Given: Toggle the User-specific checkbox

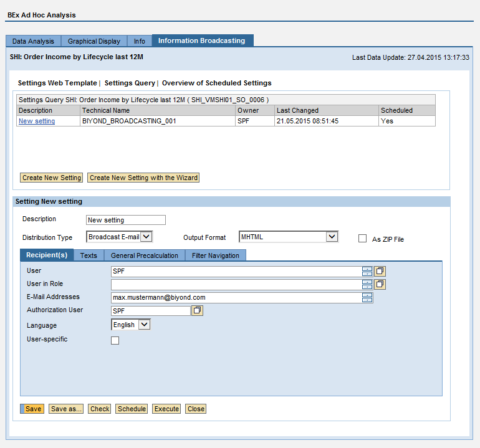Looking at the screenshot, I should pyautogui.click(x=115, y=340).
